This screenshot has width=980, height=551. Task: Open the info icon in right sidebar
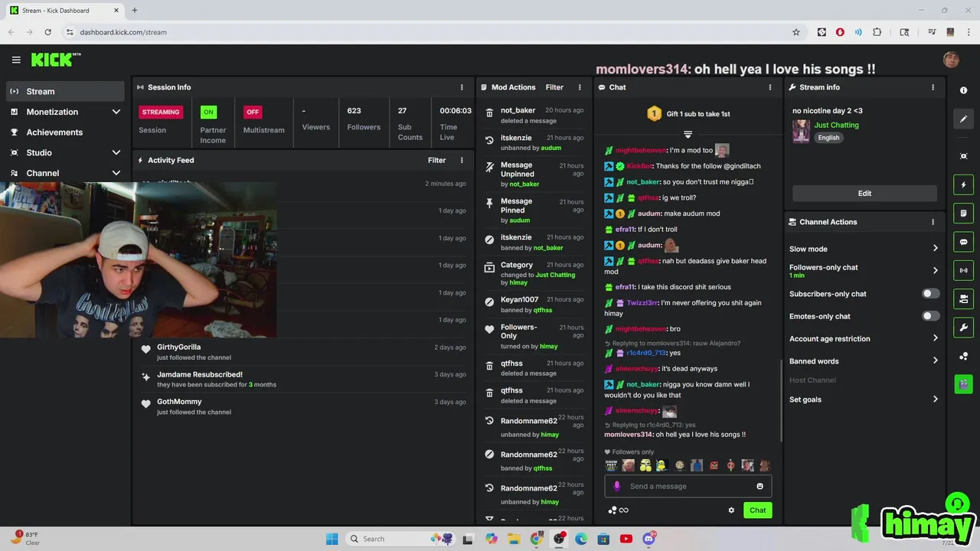coord(963,90)
